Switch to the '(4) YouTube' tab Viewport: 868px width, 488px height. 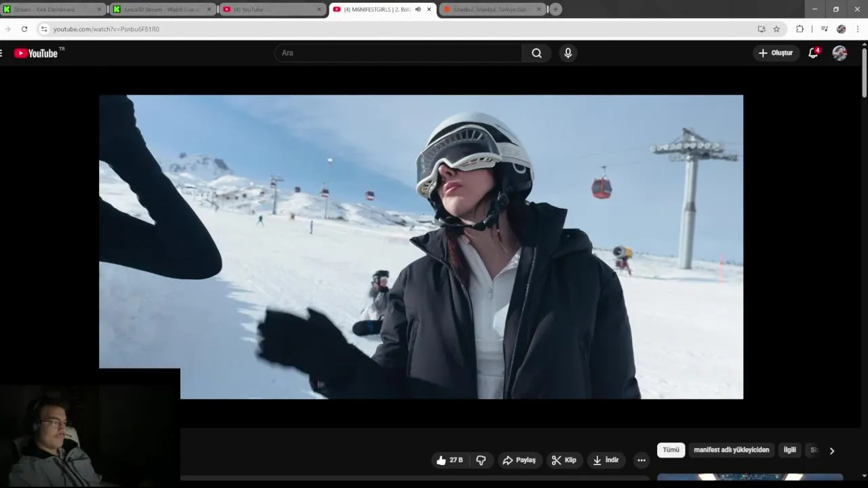271,9
